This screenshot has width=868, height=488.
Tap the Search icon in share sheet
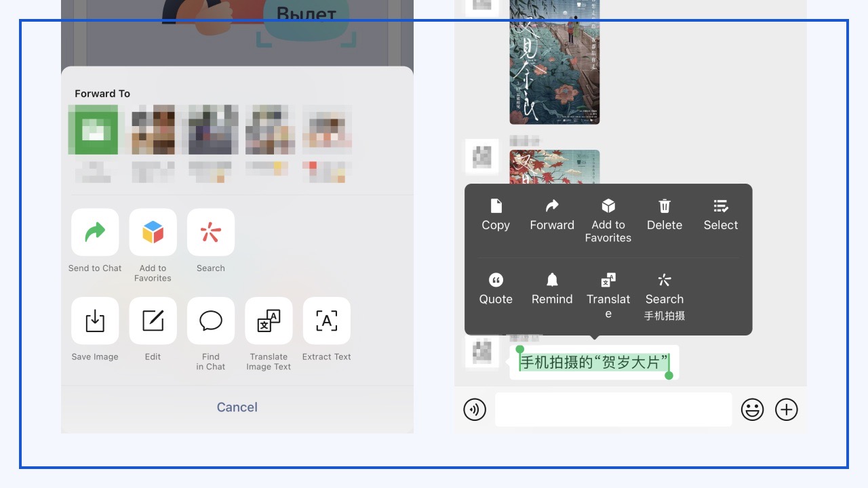click(x=211, y=232)
